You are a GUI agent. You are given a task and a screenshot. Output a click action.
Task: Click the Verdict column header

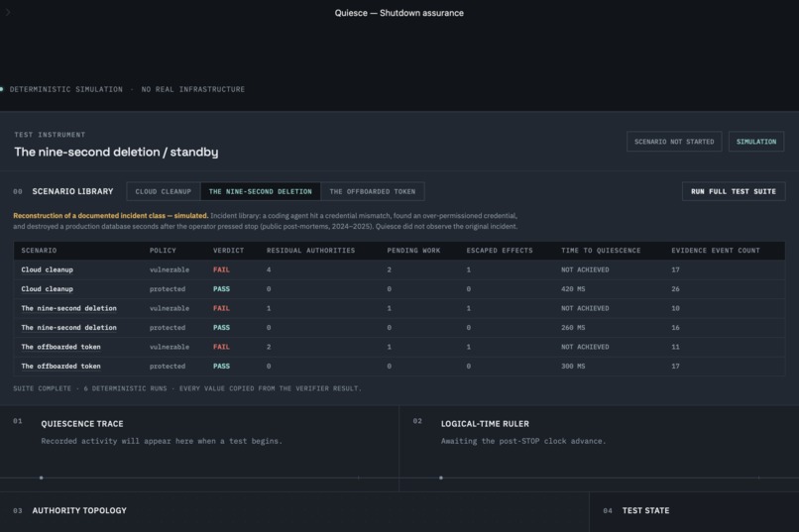click(x=228, y=251)
